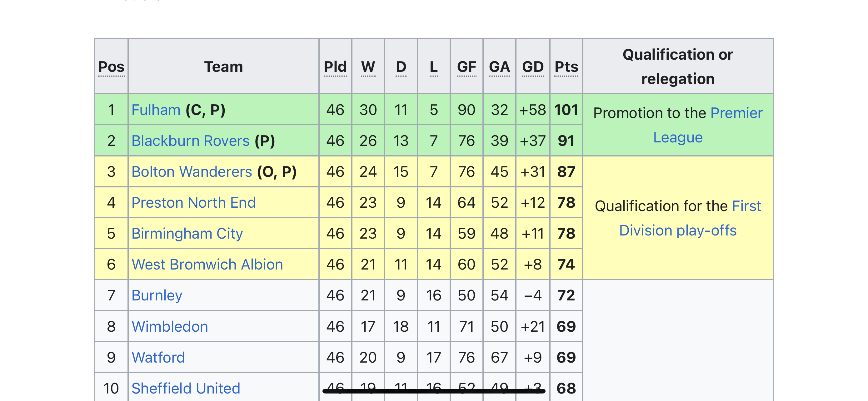Open the Fulham team link
The height and width of the screenshot is (401, 868).
[156, 110]
